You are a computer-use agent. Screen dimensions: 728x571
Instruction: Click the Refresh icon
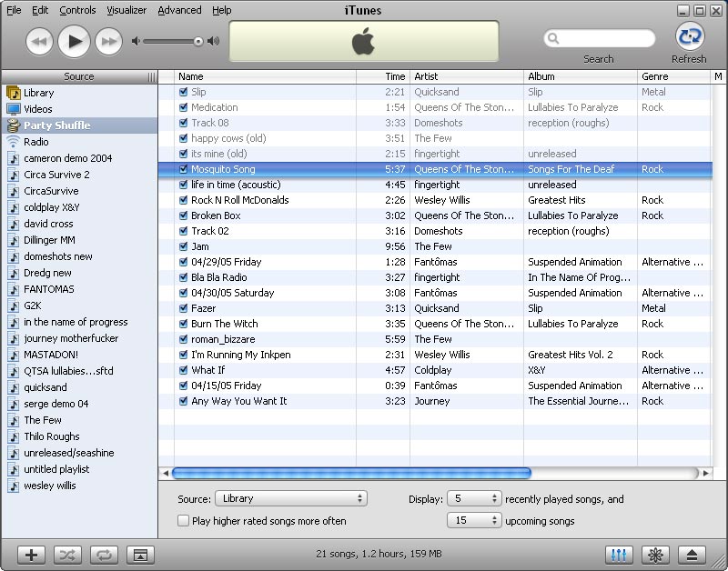tap(689, 36)
